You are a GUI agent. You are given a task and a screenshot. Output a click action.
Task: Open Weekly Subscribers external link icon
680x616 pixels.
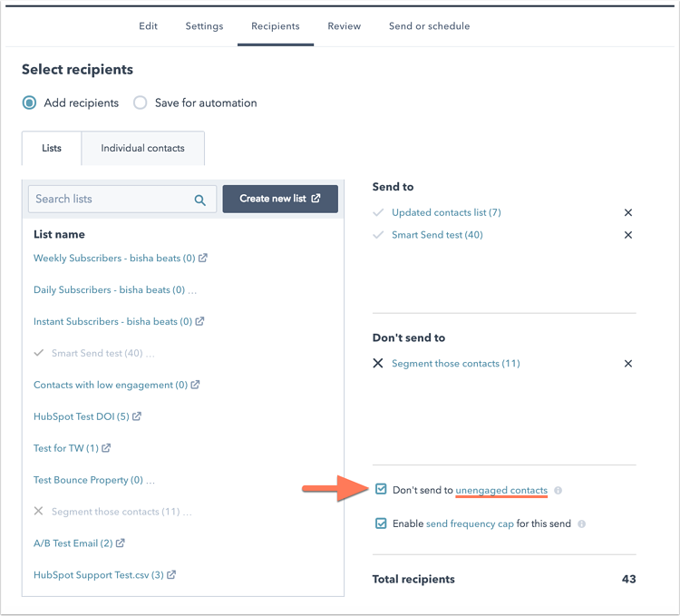tap(203, 259)
